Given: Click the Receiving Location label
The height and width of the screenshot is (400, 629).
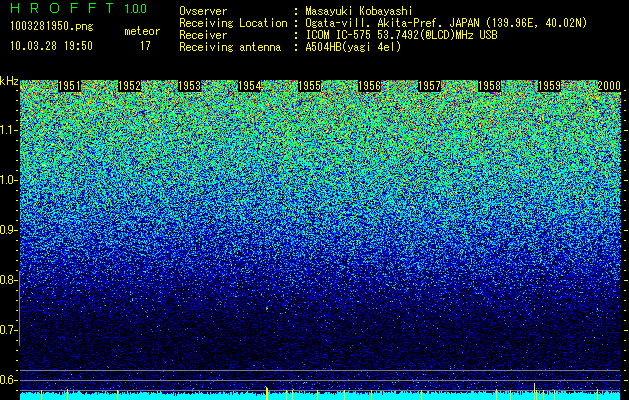Looking at the screenshot, I should click(233, 23).
